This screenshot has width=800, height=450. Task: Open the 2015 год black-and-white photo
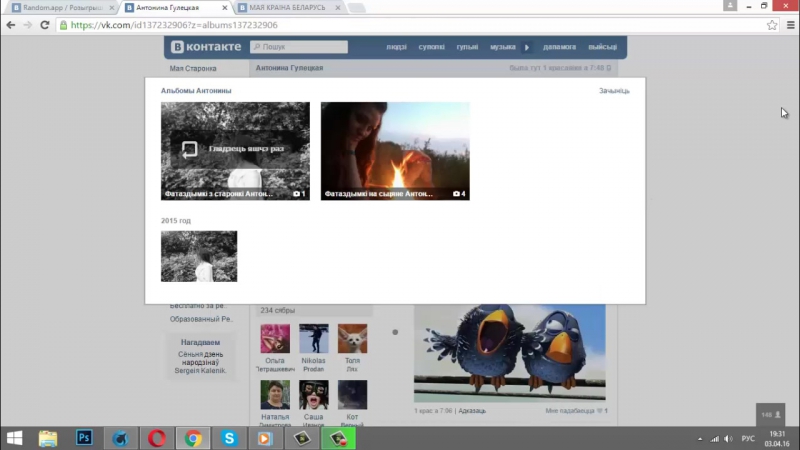pyautogui.click(x=199, y=256)
